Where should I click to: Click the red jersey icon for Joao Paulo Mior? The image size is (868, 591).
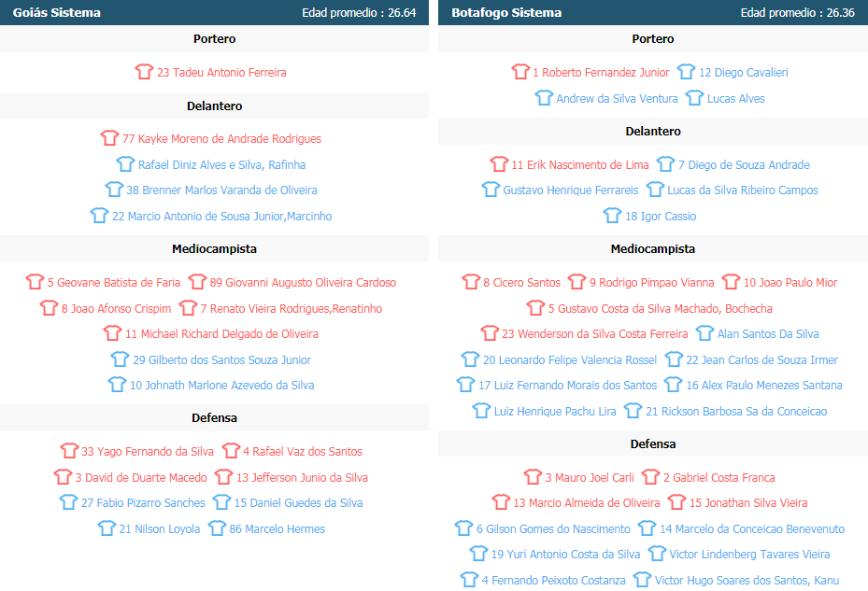tap(731, 282)
